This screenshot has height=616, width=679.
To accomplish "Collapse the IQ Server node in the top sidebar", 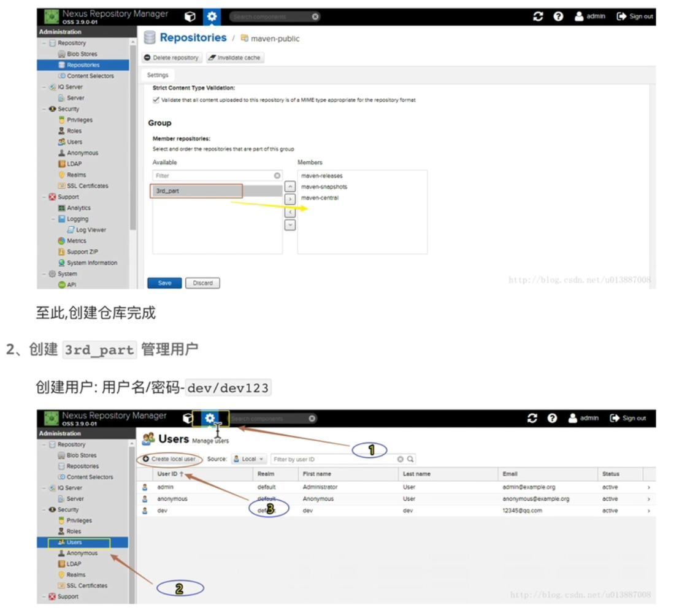I will pos(44,87).
